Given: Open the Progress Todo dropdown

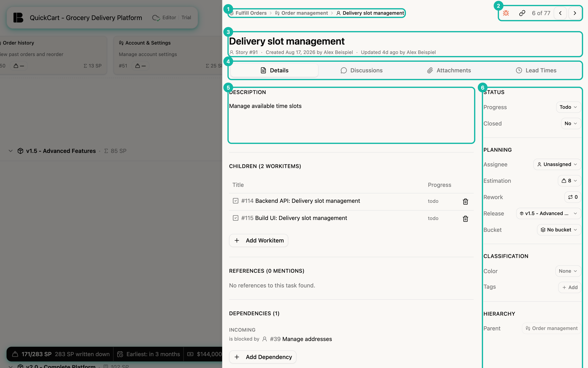Looking at the screenshot, I should click(x=568, y=107).
